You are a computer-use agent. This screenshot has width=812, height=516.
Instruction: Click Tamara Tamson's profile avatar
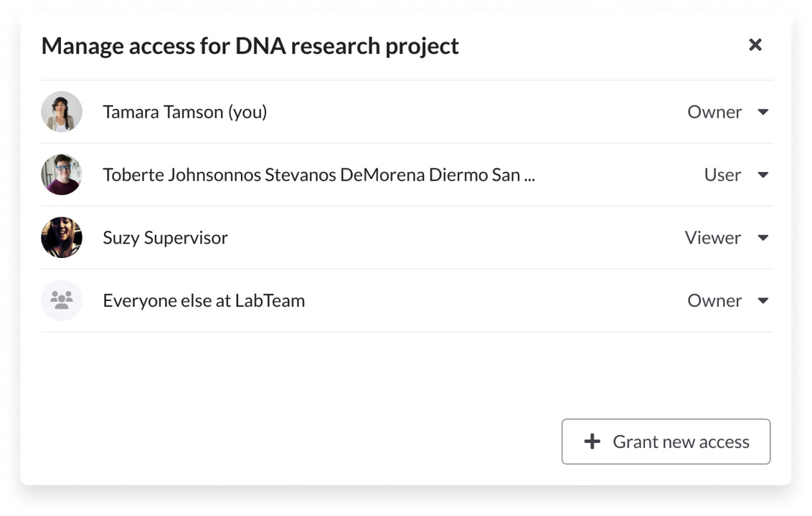click(x=62, y=112)
